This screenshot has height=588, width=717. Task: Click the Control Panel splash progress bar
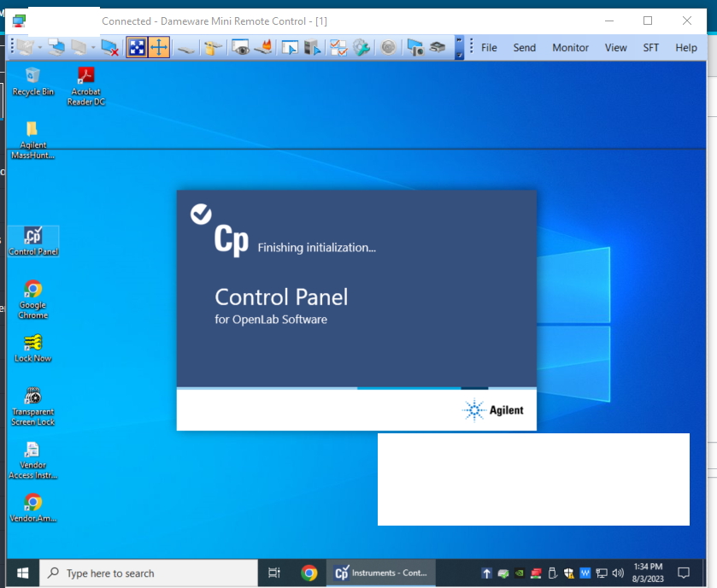[x=356, y=388]
